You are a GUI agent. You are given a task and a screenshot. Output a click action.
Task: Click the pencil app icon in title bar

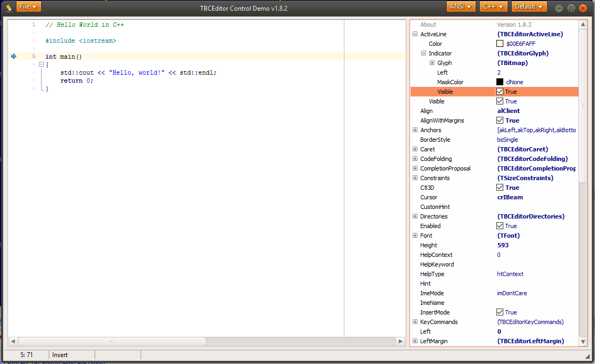pos(9,7)
